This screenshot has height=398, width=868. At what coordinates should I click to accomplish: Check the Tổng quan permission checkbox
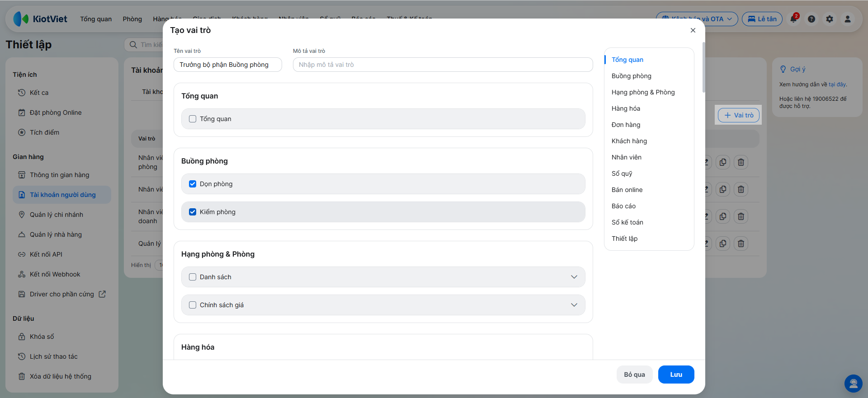(193, 119)
